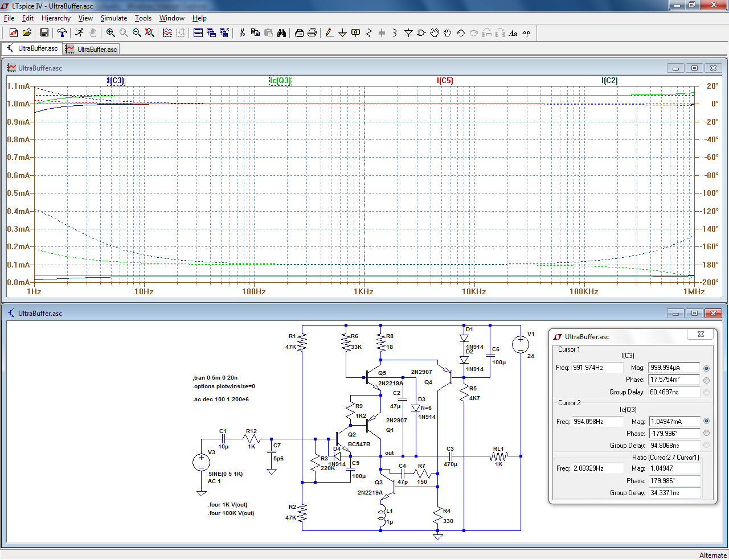Open the Print Setup icon

tap(312, 33)
